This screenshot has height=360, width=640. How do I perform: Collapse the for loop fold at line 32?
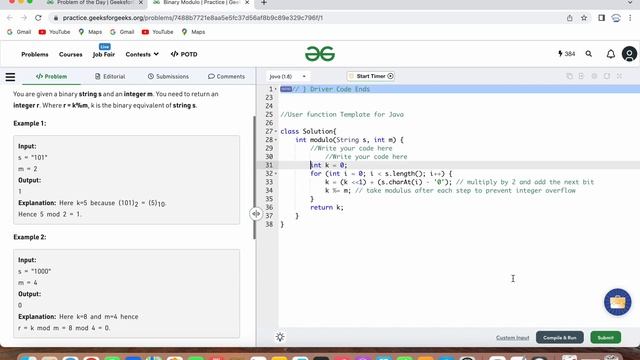click(276, 174)
